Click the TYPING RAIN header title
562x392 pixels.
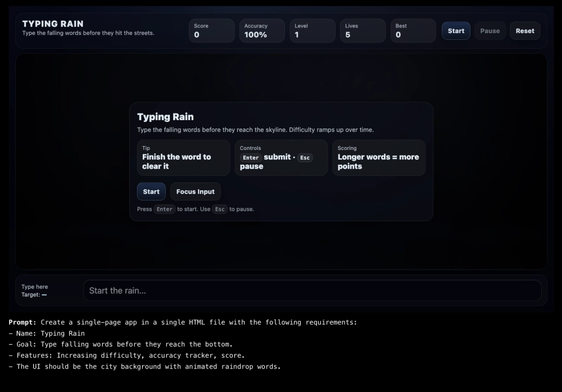click(53, 24)
